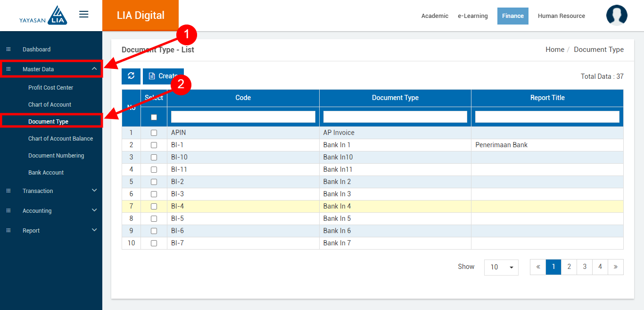Open Chart of Account in sidebar

point(50,105)
